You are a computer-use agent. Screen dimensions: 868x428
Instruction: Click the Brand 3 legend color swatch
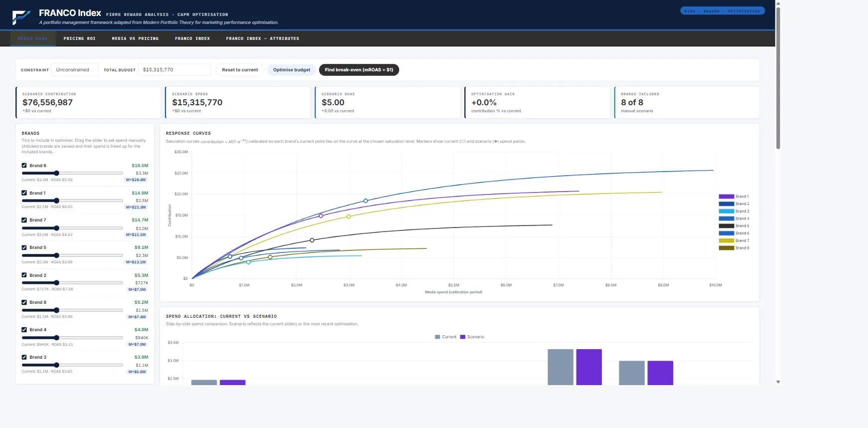726,211
